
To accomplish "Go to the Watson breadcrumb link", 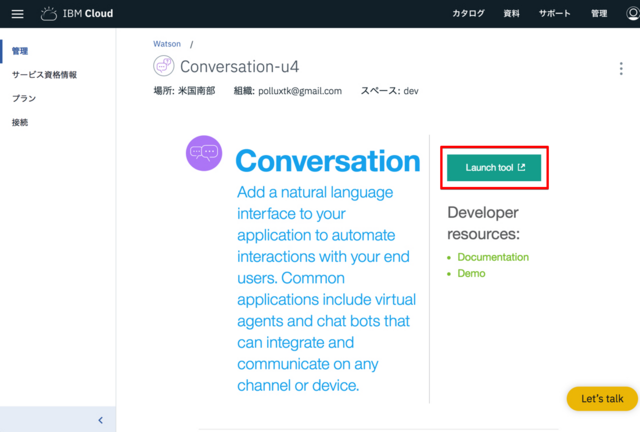I will (x=167, y=44).
